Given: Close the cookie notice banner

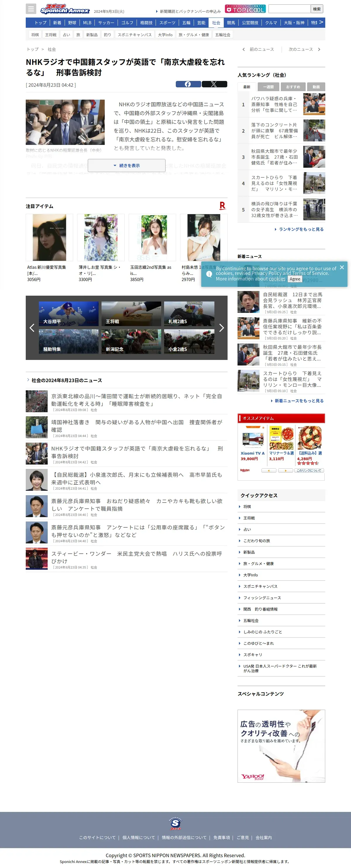Looking at the screenshot, I should [x=342, y=267].
